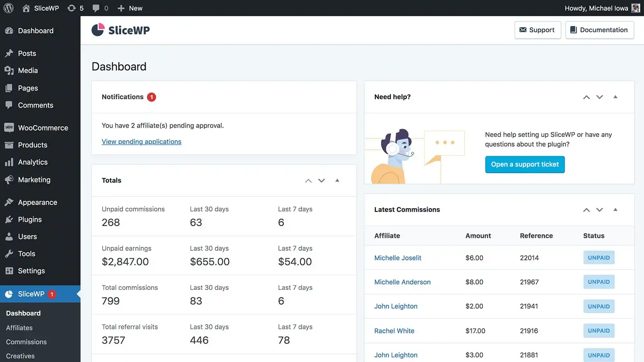Open Creatives submenu item

[20, 356]
